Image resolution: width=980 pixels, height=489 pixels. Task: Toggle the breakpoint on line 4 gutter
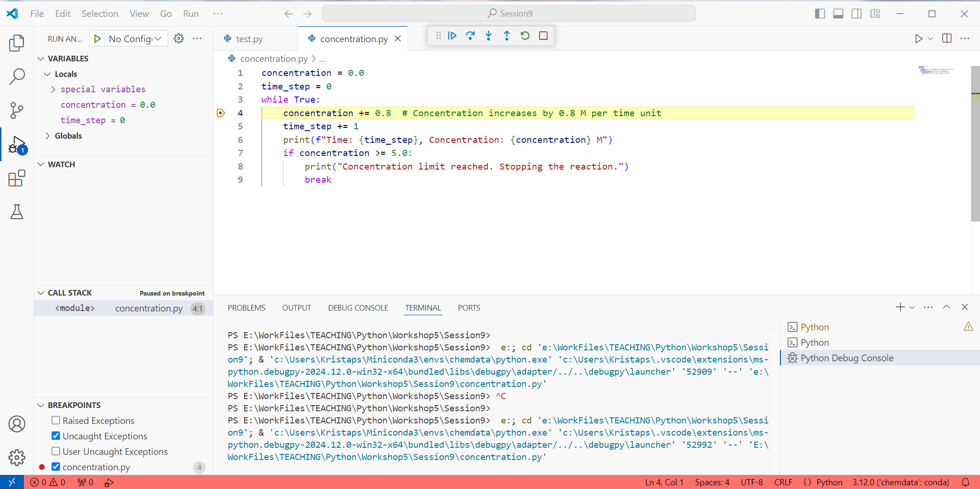[x=221, y=113]
